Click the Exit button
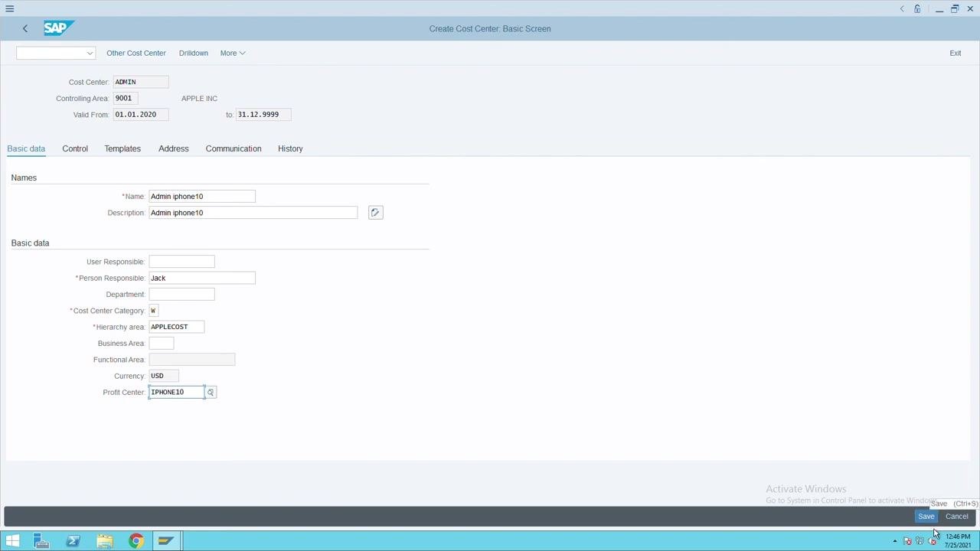The height and width of the screenshot is (551, 980). coord(955,53)
